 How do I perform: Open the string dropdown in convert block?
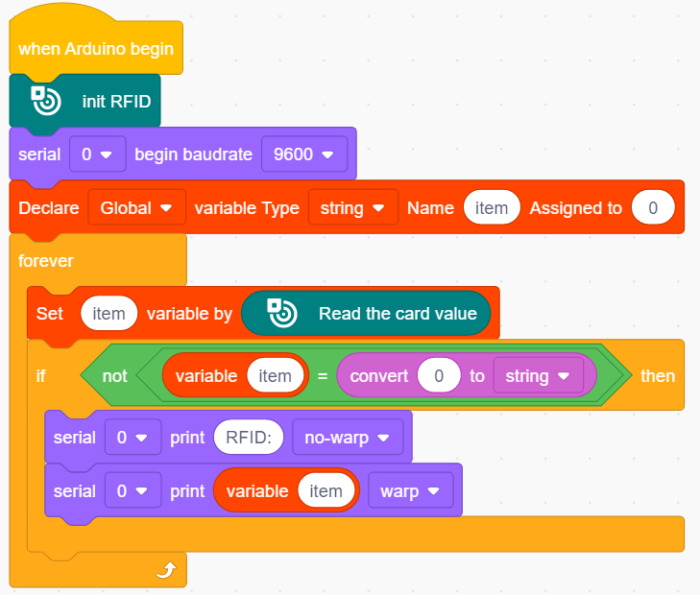(x=539, y=376)
